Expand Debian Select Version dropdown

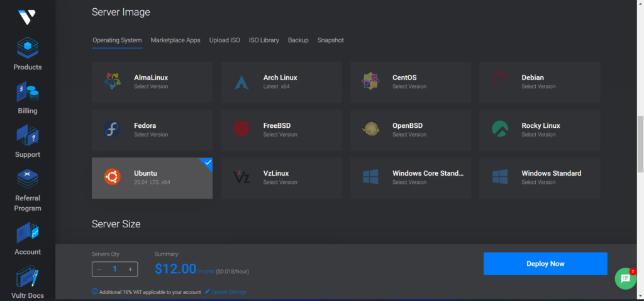[538, 87]
